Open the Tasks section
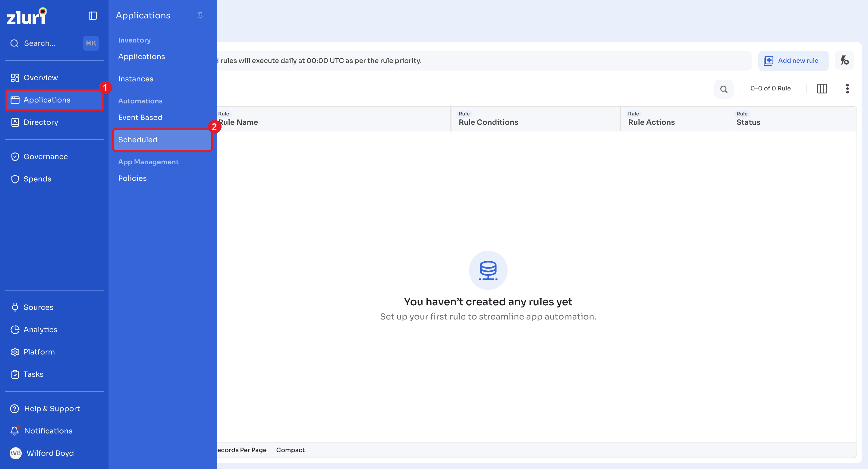Image resolution: width=868 pixels, height=469 pixels. [x=54, y=374]
